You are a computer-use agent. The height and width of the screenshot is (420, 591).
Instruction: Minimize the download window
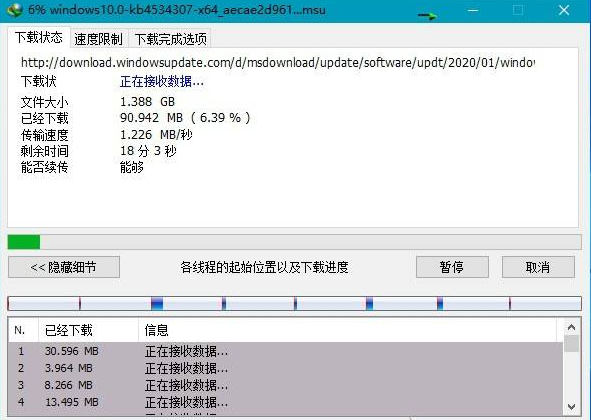point(473,10)
